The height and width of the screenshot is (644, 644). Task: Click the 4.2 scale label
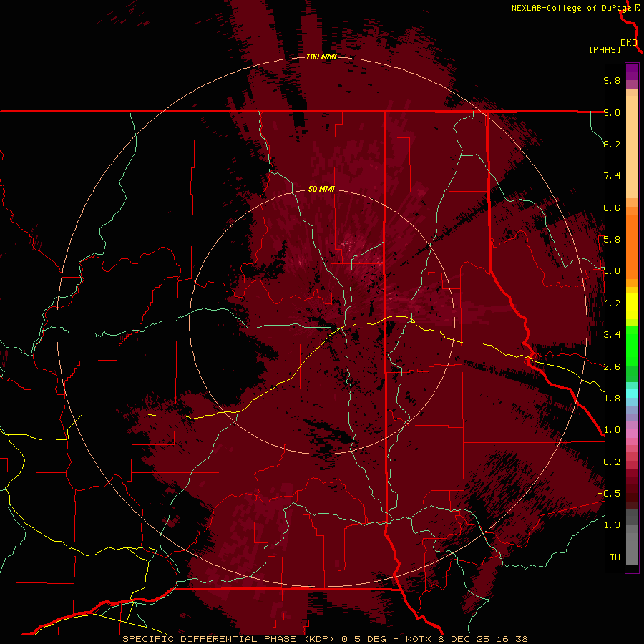pyautogui.click(x=612, y=303)
